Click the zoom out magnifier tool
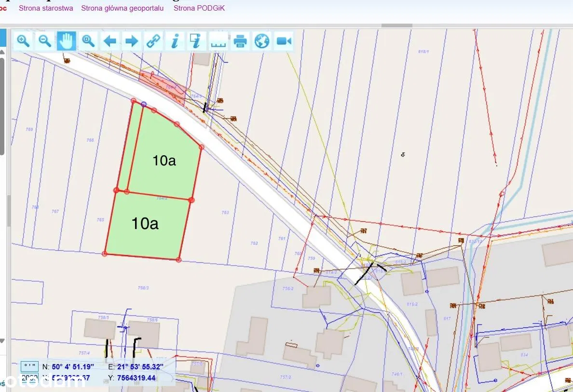This screenshot has height=392, width=573. point(45,41)
